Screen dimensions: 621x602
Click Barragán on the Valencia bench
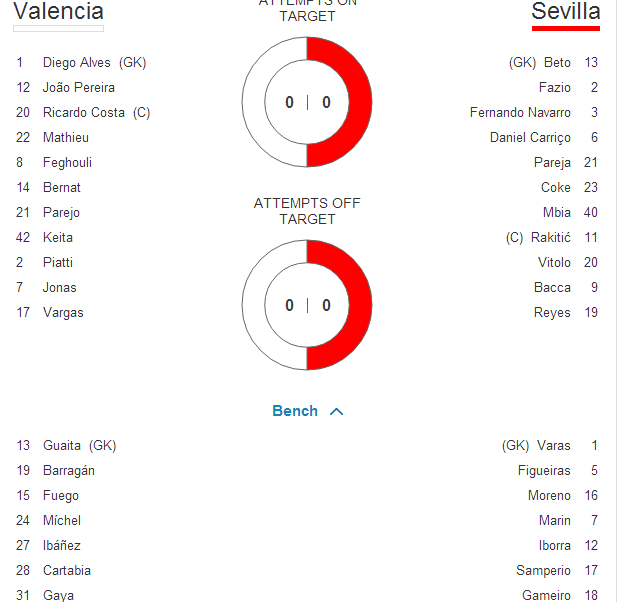(x=69, y=470)
